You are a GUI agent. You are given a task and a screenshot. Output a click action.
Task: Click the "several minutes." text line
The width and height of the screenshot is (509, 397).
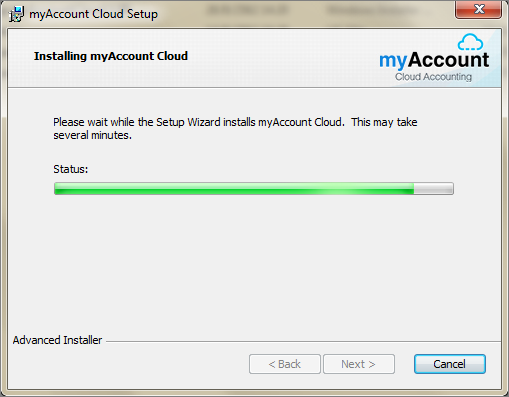coord(92,135)
